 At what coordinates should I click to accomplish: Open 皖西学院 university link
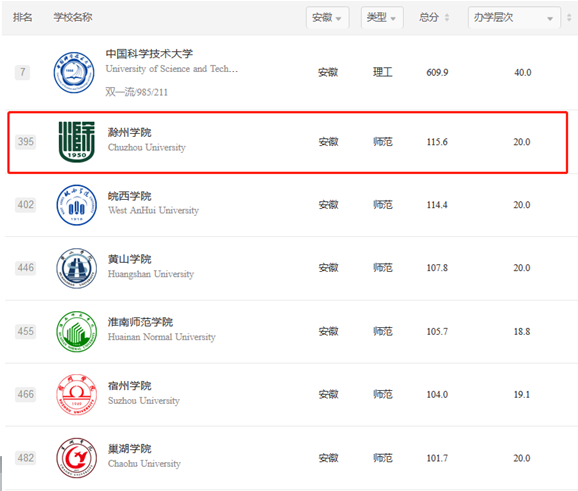129,196
